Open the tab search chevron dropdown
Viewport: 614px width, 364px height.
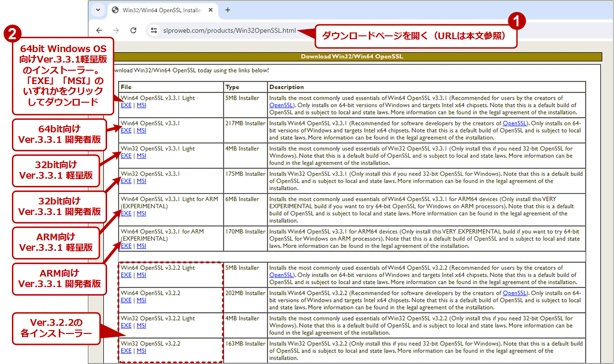tap(98, 10)
